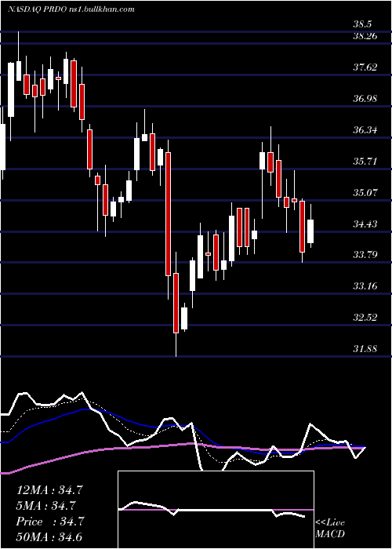Click the last white candlestick on the chart
The image size is (392, 549).
(310, 226)
